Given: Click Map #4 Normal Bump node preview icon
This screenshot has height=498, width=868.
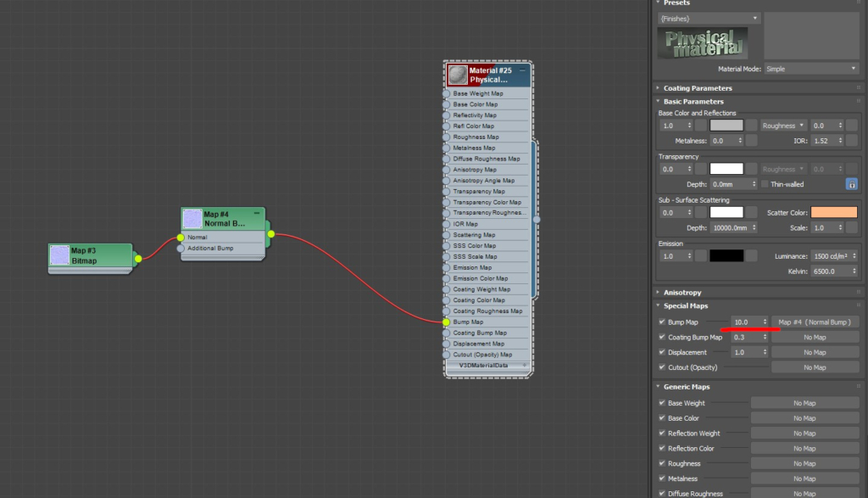Looking at the screenshot, I should coord(192,218).
